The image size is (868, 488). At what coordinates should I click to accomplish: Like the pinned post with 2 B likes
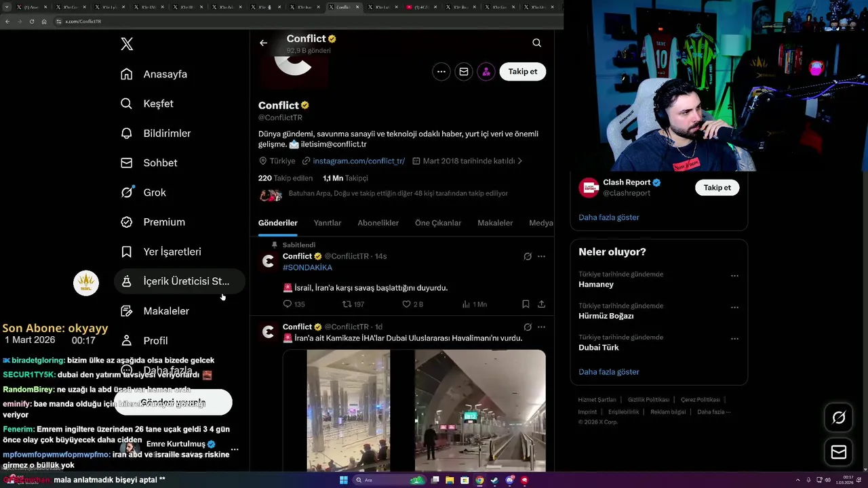click(412, 304)
